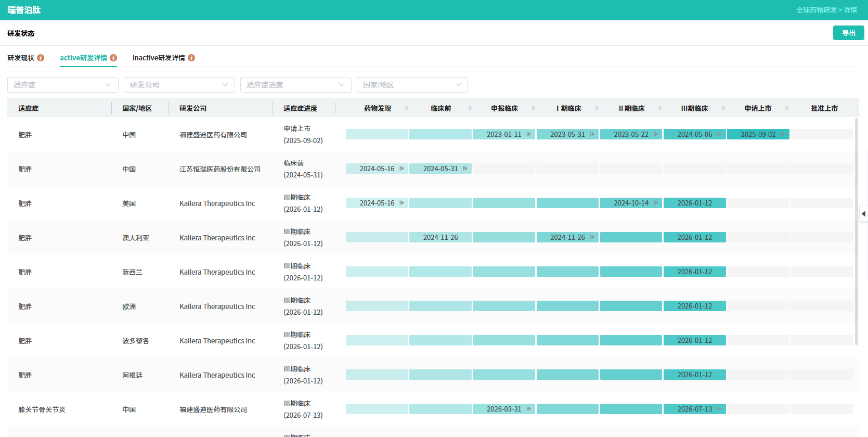Click the 波多黎各 country cell
This screenshot has width=868, height=437.
point(136,341)
